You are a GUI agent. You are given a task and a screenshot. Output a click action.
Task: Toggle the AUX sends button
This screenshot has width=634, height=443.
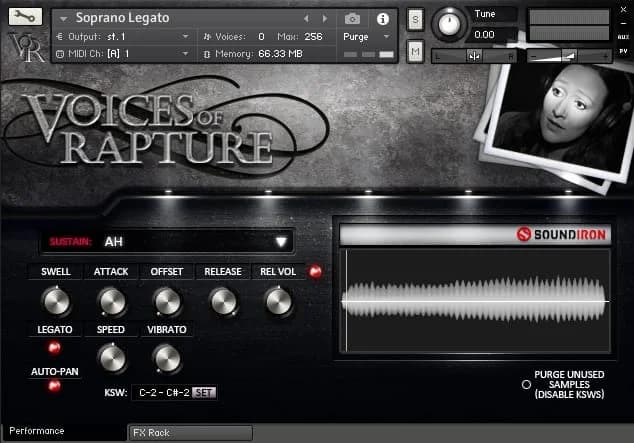pyautogui.click(x=623, y=37)
